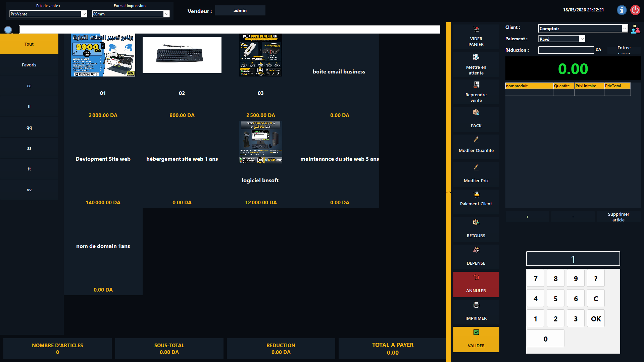Click the product search input field

(230, 30)
